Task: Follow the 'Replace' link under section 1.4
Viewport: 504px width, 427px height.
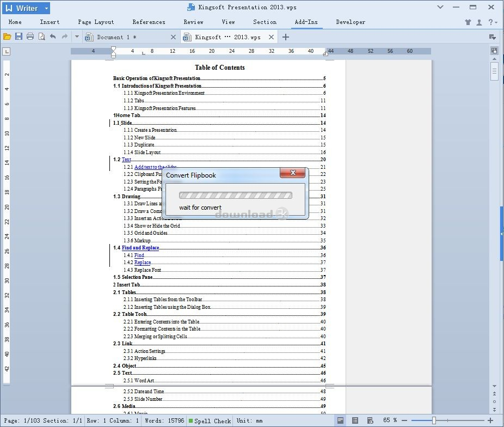Action: pos(143,263)
